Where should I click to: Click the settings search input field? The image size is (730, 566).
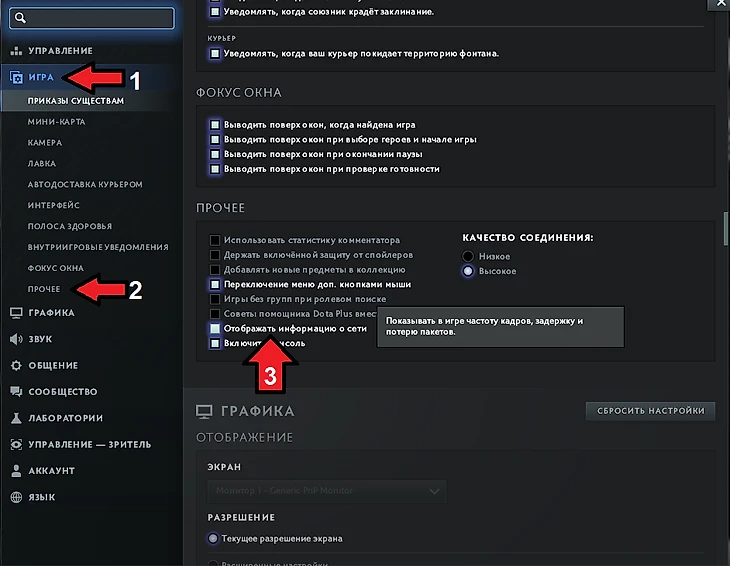pos(95,17)
